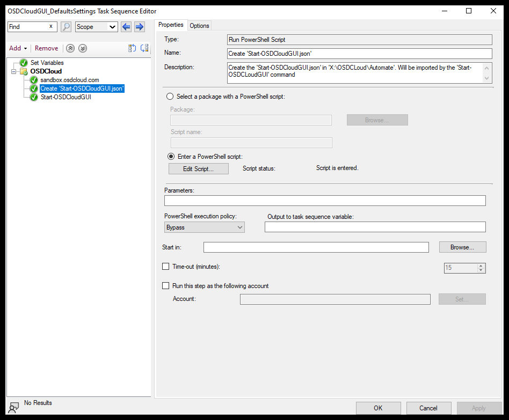Image resolution: width=509 pixels, height=420 pixels.
Task: Open the PowerShell execution policy dropdown
Action: (240, 227)
